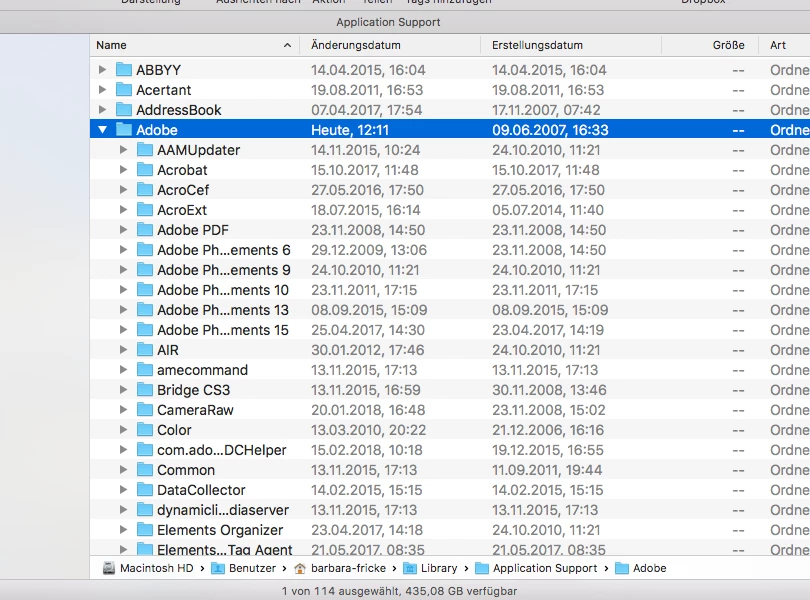Click the amecommand folder icon
The image size is (810, 600).
145,370
